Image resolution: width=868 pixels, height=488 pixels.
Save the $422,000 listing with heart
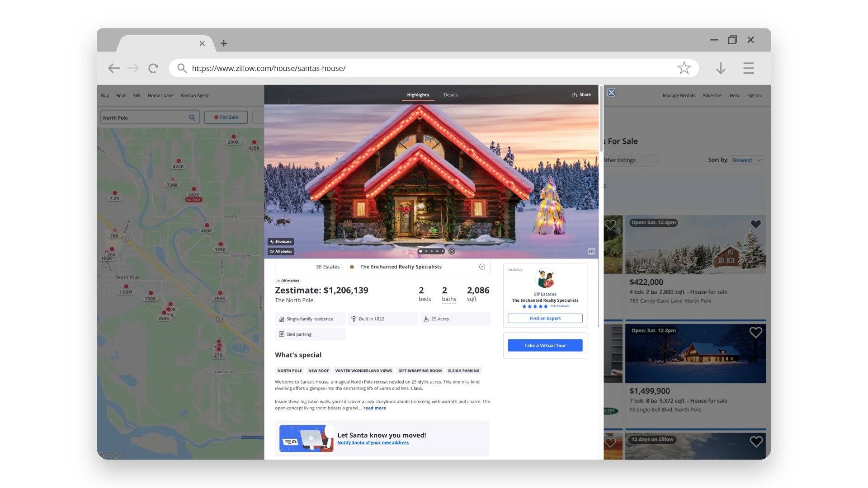tap(755, 224)
